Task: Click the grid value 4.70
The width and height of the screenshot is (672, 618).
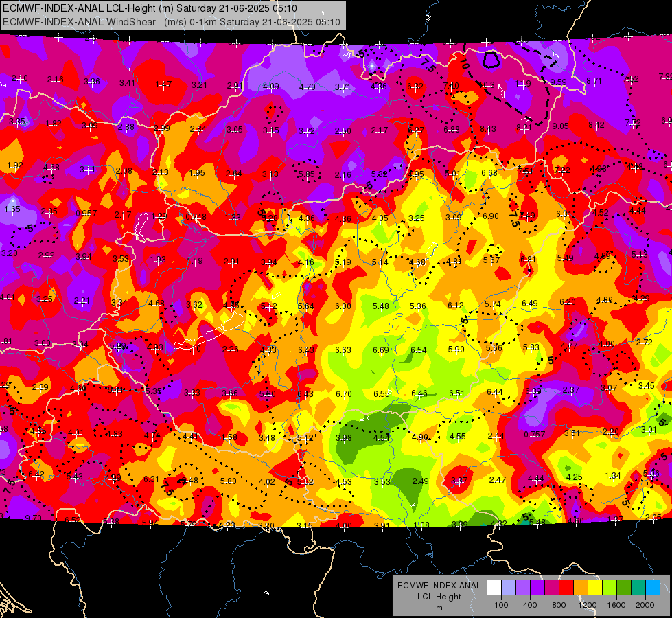Action: point(308,87)
